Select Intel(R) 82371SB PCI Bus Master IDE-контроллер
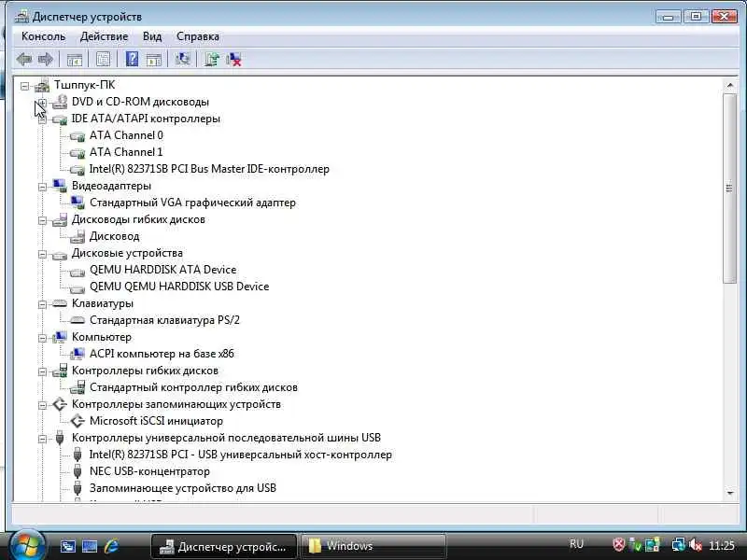 209,169
